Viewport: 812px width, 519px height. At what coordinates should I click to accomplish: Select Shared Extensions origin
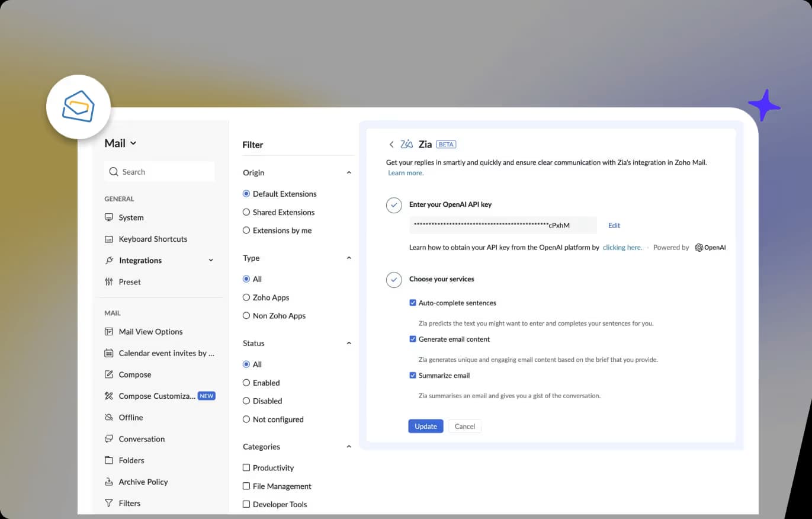pos(246,212)
